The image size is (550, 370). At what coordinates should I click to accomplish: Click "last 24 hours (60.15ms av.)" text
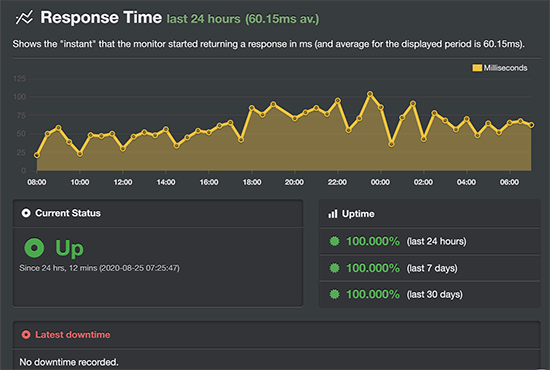(x=243, y=19)
